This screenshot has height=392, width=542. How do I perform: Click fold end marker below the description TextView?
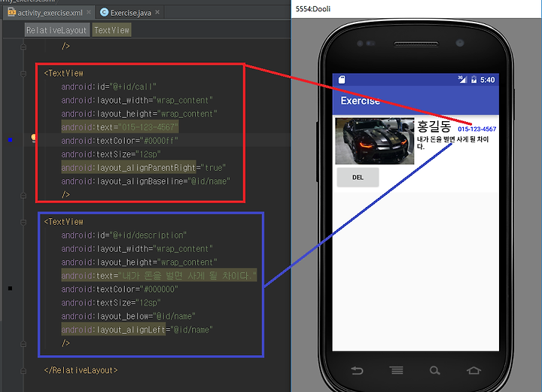[23, 344]
